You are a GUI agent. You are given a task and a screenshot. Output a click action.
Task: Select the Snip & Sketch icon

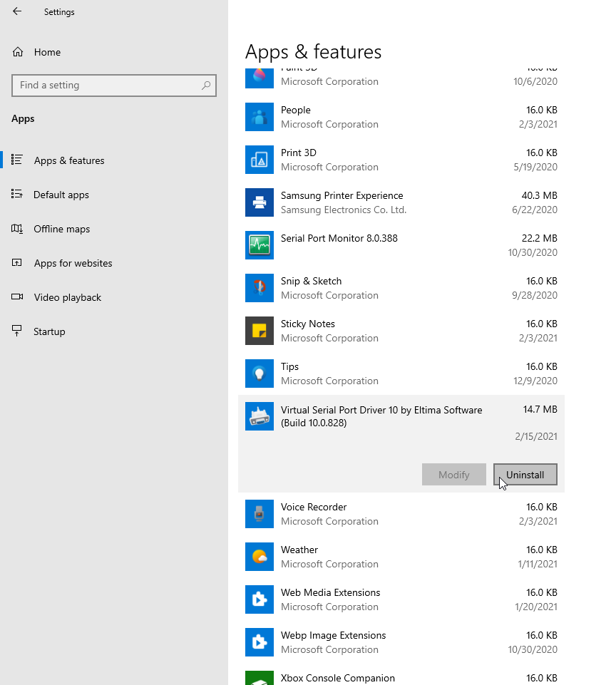click(x=260, y=289)
